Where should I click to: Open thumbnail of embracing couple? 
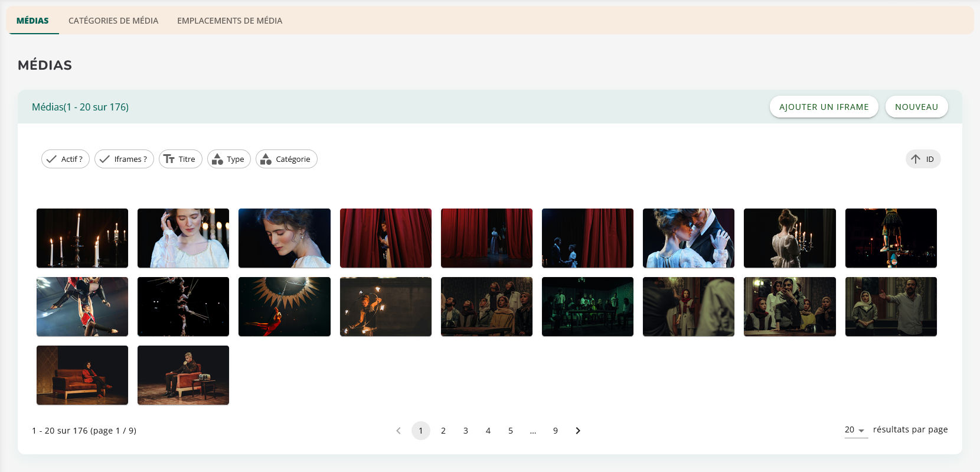point(688,238)
